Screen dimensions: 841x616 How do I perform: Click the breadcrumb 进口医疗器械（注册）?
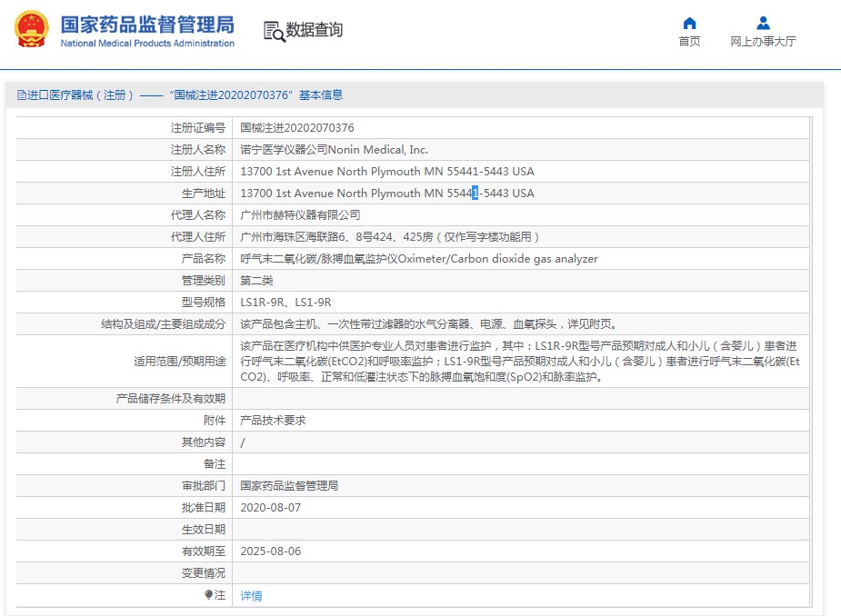click(80, 95)
